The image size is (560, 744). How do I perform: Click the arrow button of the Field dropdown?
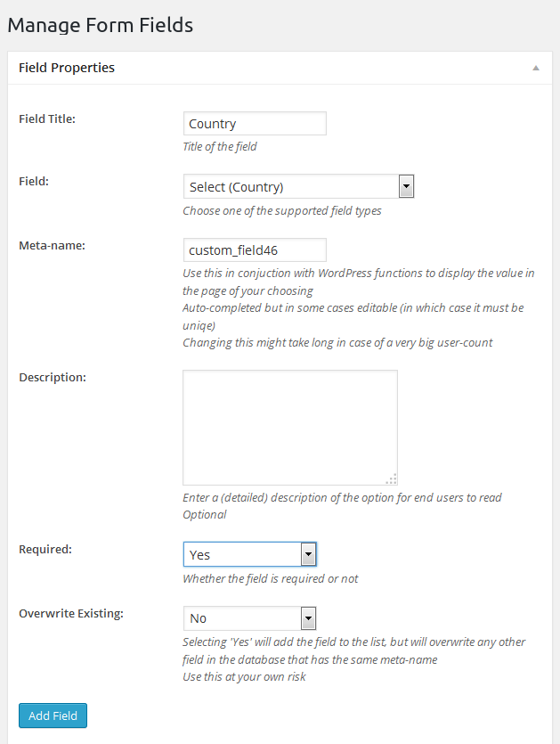tap(406, 187)
